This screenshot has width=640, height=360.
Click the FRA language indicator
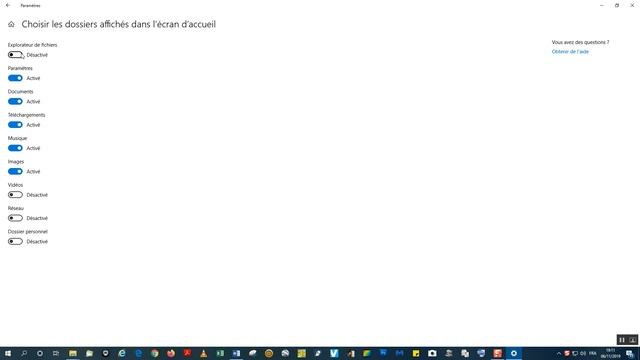[593, 353]
